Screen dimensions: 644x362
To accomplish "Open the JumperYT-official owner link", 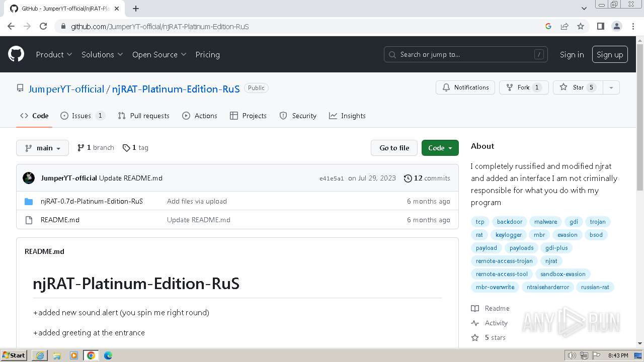I will click(66, 89).
